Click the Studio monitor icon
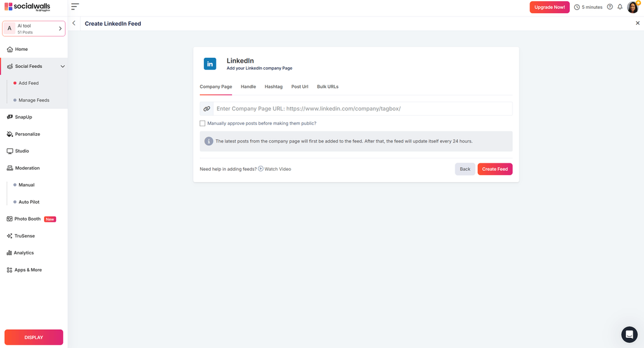The height and width of the screenshot is (348, 644). coord(10,151)
